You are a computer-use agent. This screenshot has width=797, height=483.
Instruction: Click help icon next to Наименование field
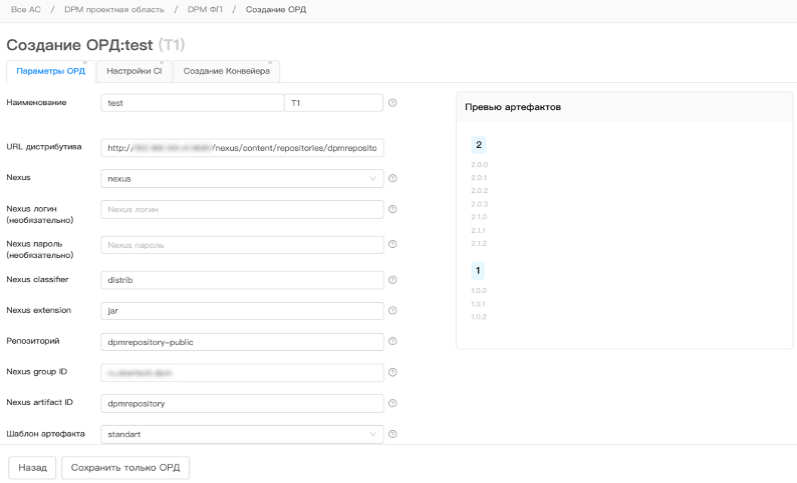point(393,102)
